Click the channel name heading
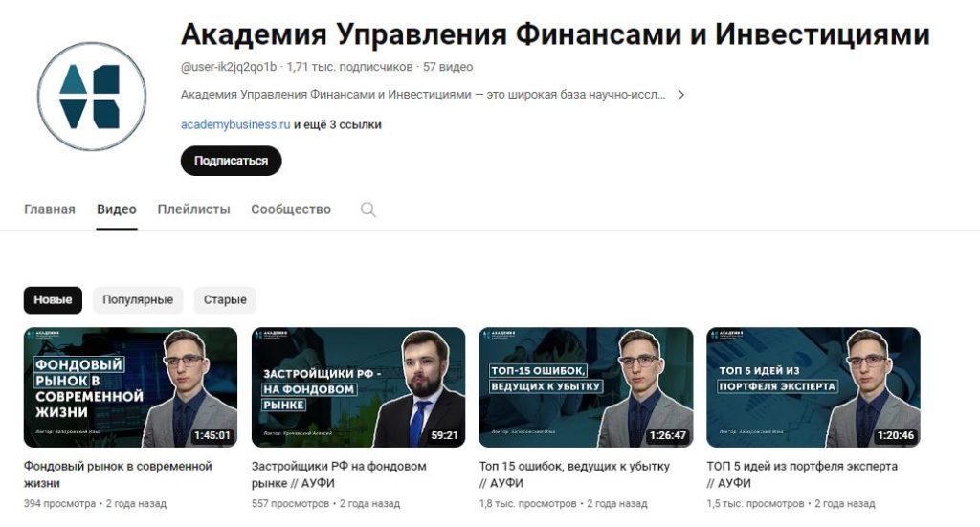The height and width of the screenshot is (527, 980). tap(555, 34)
